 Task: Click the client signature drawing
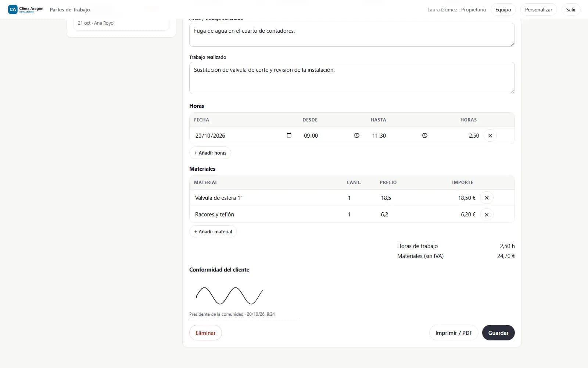coord(229,296)
